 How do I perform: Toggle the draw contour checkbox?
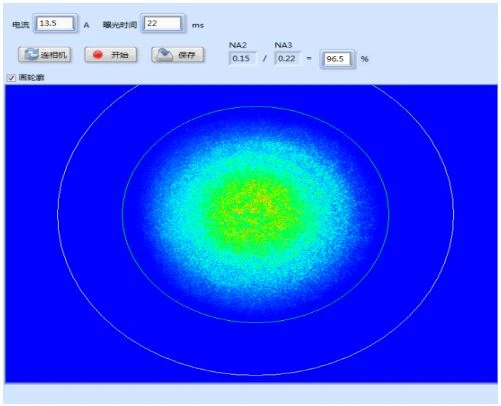coord(11,78)
